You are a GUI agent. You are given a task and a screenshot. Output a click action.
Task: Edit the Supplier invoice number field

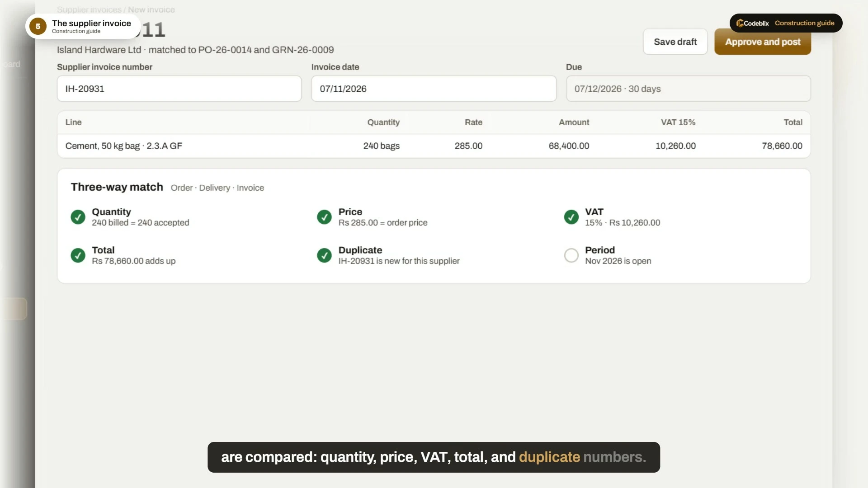click(179, 89)
